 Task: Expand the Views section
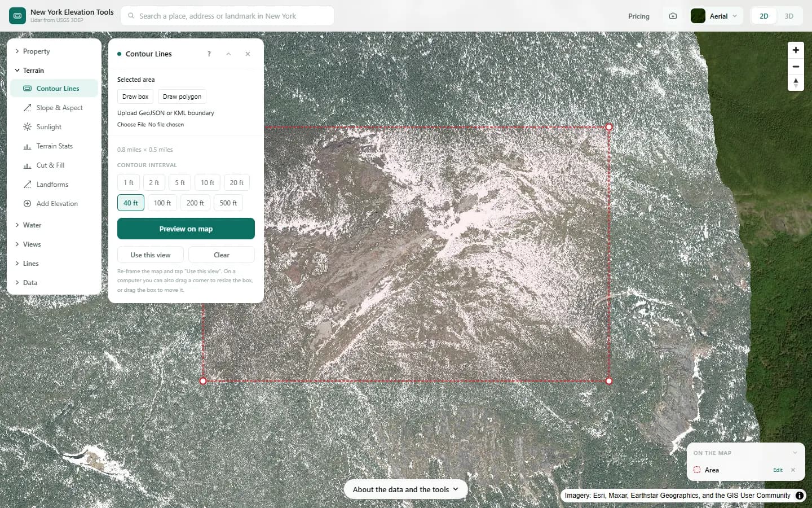[54, 244]
